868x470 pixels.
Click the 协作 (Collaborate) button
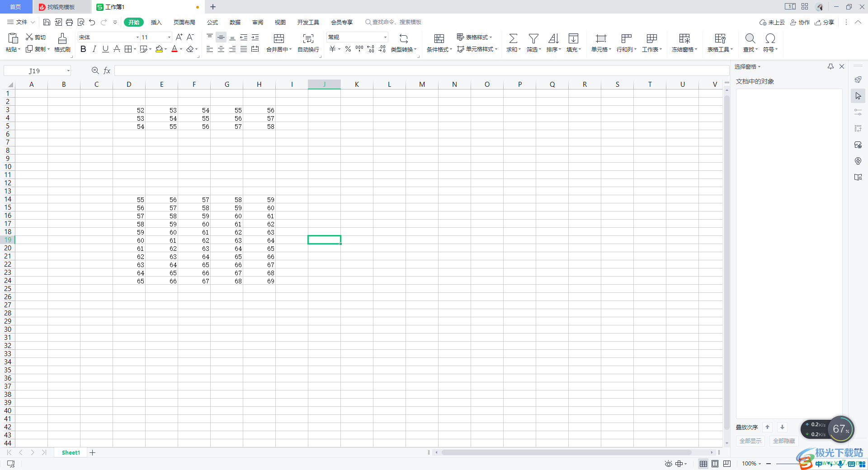[x=800, y=22]
